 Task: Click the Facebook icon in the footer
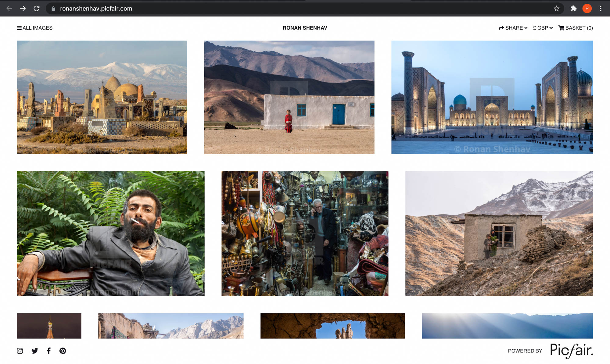48,351
